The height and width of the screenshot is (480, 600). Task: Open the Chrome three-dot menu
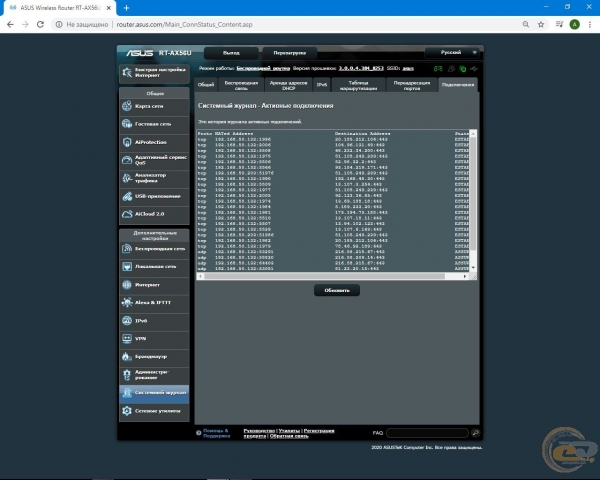pyautogui.click(x=590, y=24)
